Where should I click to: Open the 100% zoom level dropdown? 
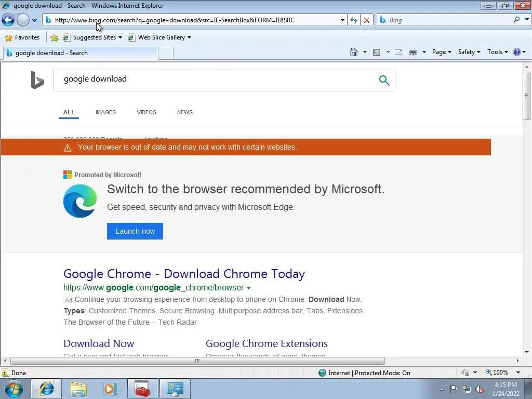(518, 373)
